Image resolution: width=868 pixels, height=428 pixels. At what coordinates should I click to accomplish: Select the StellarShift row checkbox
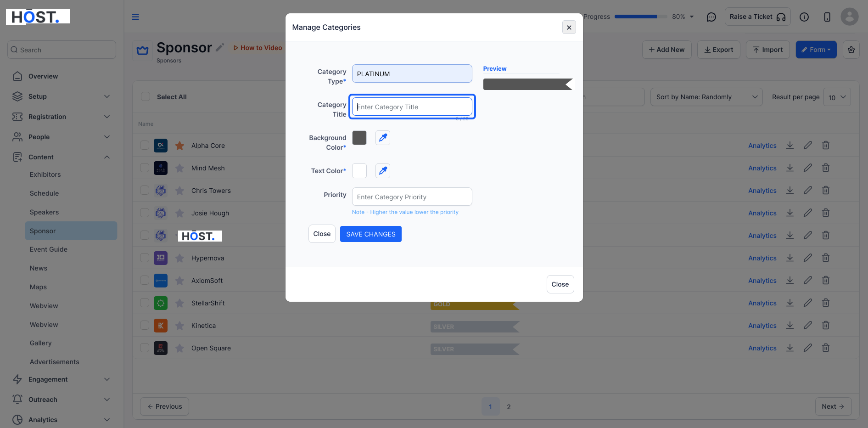click(145, 303)
